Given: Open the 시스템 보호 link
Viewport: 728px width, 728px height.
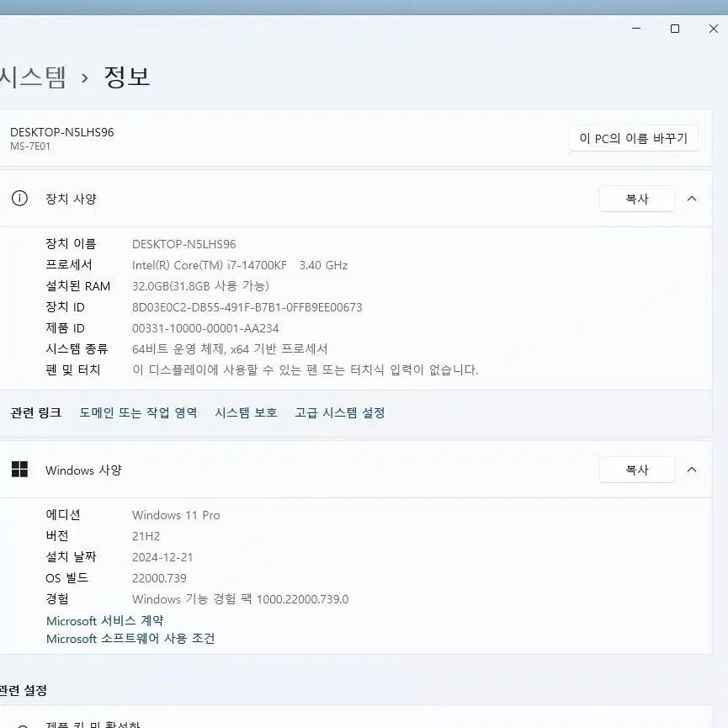Looking at the screenshot, I should [x=246, y=412].
